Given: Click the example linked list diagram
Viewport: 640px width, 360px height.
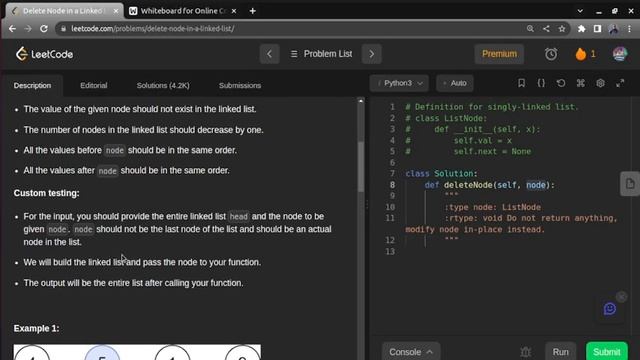Looking at the screenshot, I should pos(137,352).
